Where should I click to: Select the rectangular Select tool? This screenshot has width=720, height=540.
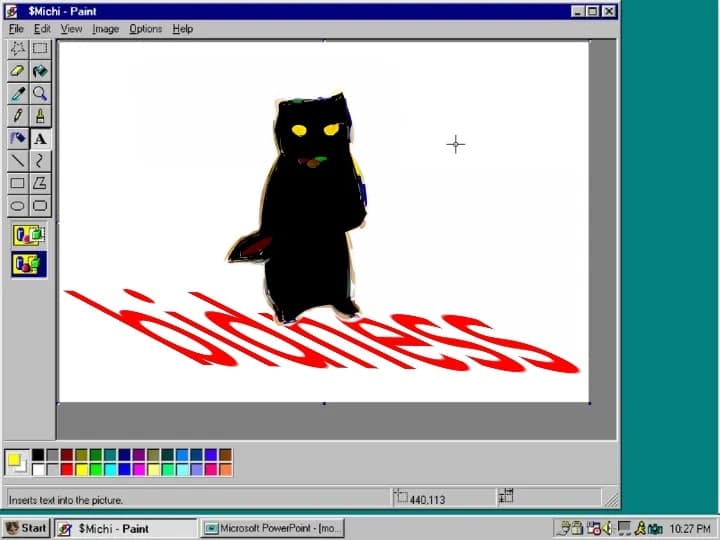(40, 48)
